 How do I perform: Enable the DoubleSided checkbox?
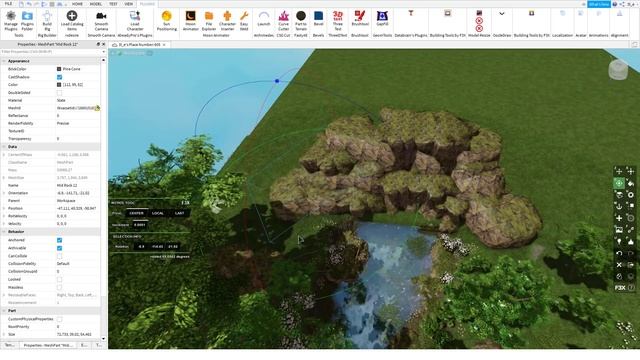[x=60, y=93]
